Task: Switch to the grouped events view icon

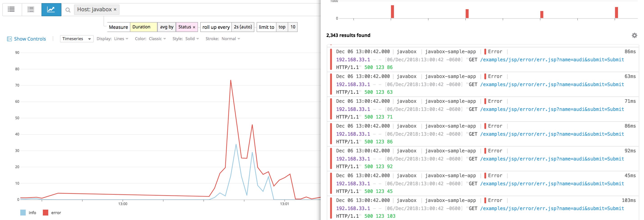Action: pyautogui.click(x=30, y=9)
